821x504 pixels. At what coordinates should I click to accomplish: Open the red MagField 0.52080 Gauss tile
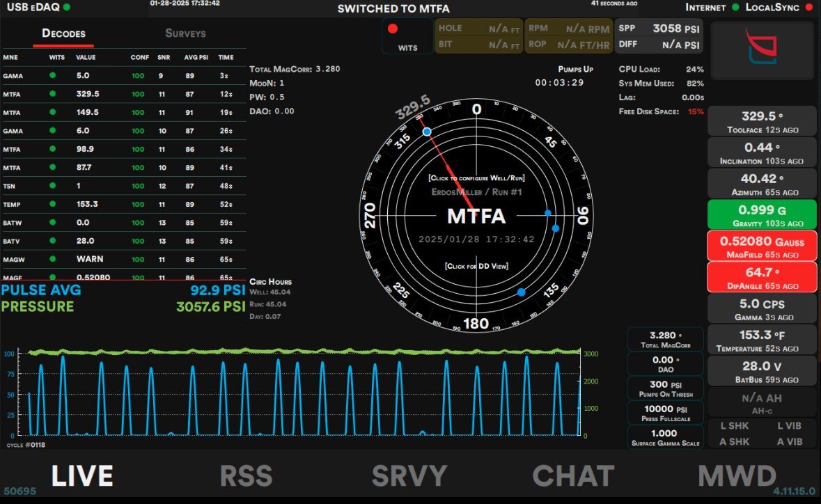click(x=762, y=246)
